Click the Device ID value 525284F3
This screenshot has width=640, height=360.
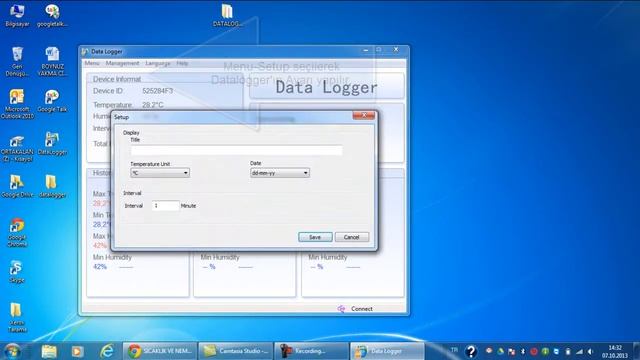(x=158, y=91)
